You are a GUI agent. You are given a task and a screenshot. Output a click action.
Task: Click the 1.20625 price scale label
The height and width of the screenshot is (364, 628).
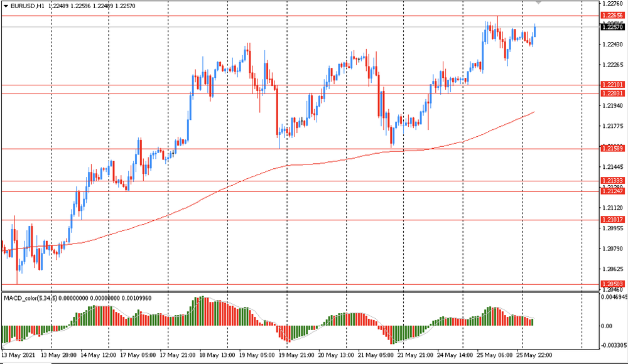pyautogui.click(x=613, y=269)
